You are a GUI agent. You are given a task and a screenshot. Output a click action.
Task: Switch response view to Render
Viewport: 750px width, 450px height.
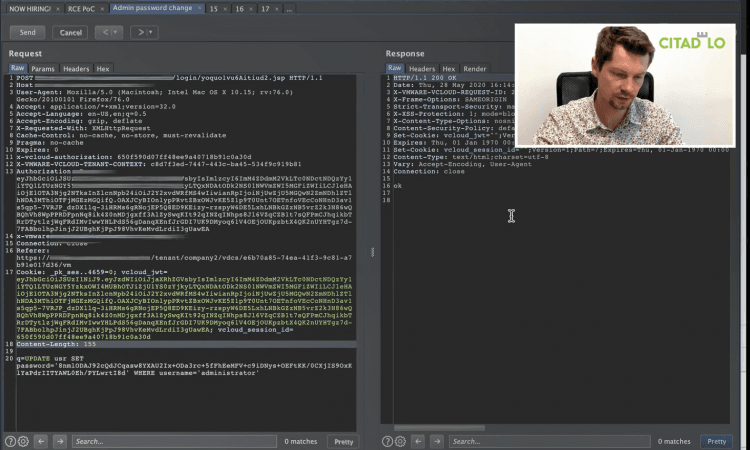click(x=475, y=69)
